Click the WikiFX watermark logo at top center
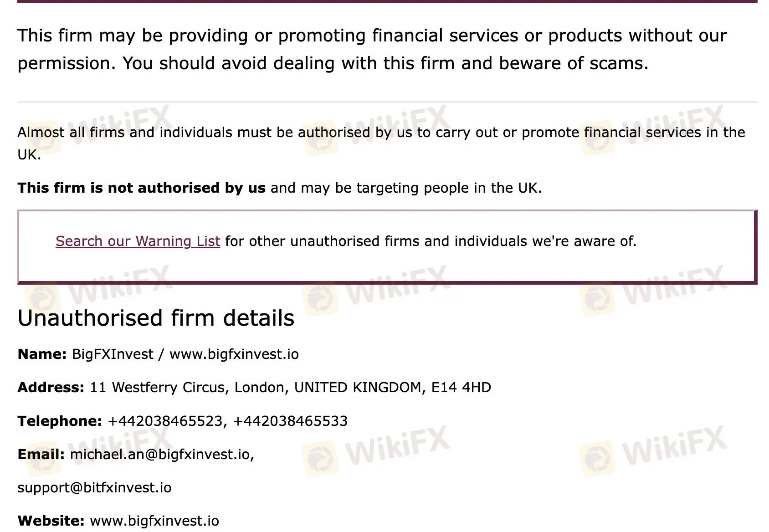Image resolution: width=769 pixels, height=532 pixels. [x=377, y=130]
